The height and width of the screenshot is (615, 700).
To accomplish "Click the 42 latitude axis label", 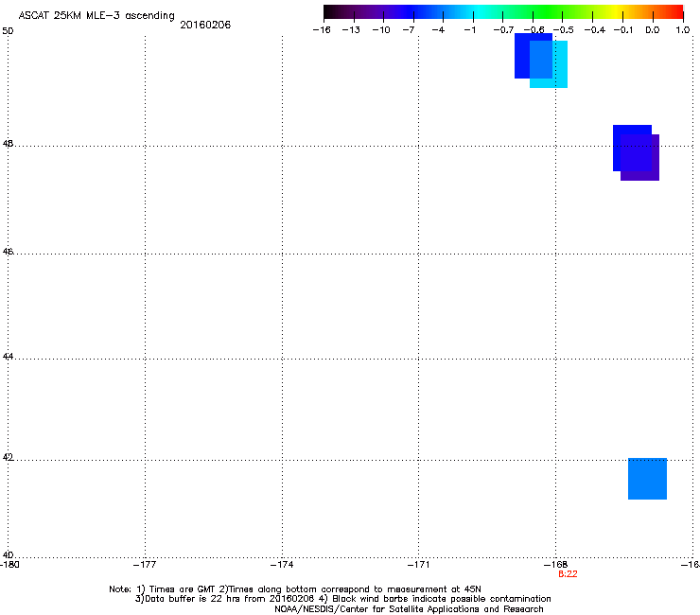I will [x=8, y=457].
